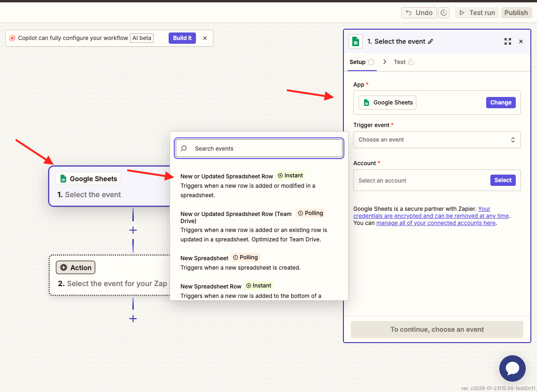This screenshot has height=392, width=537.
Task: Add step with plus below trigger
Action: pos(133,230)
